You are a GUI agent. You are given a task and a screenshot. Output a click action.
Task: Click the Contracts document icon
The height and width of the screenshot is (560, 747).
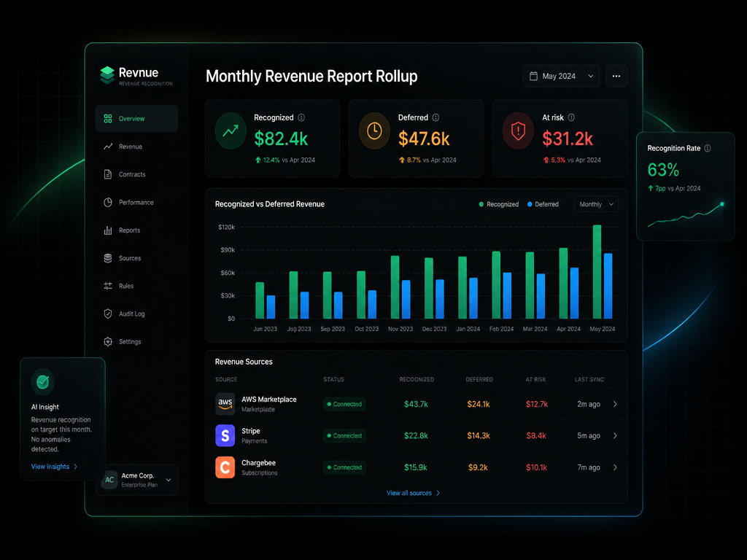108,174
